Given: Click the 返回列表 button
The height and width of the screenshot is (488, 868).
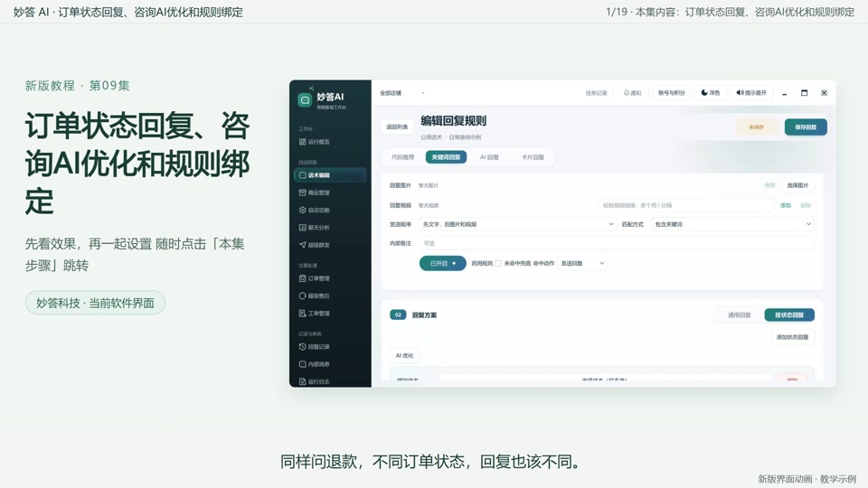Looking at the screenshot, I should [x=397, y=127].
